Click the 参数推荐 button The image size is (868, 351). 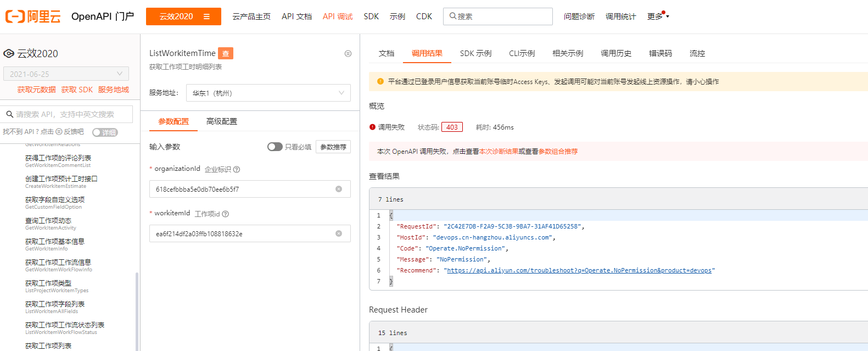[333, 147]
